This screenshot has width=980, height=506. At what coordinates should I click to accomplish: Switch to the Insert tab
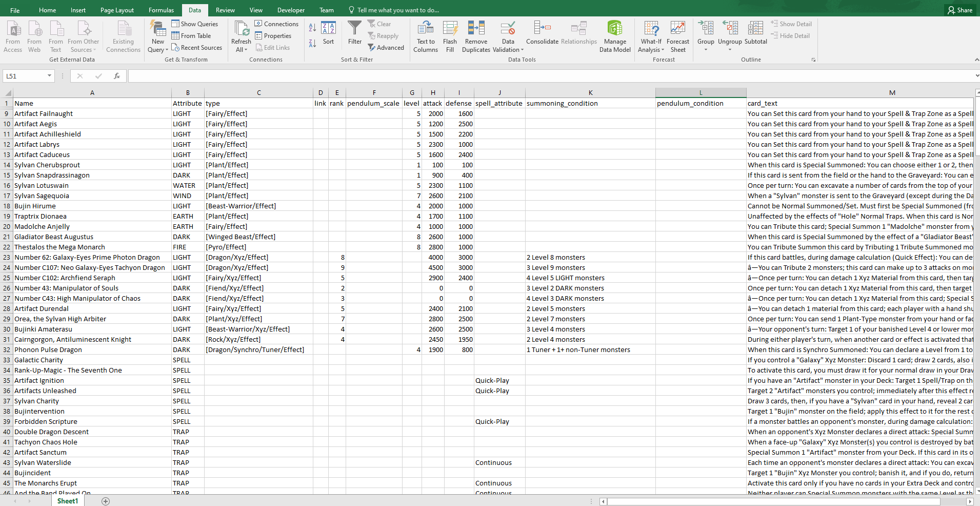coord(78,10)
